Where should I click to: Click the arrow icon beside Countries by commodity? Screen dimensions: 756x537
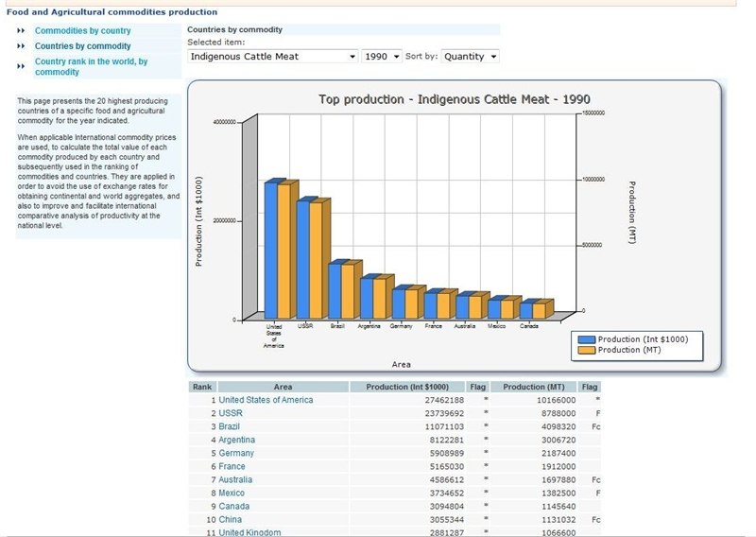[21, 46]
